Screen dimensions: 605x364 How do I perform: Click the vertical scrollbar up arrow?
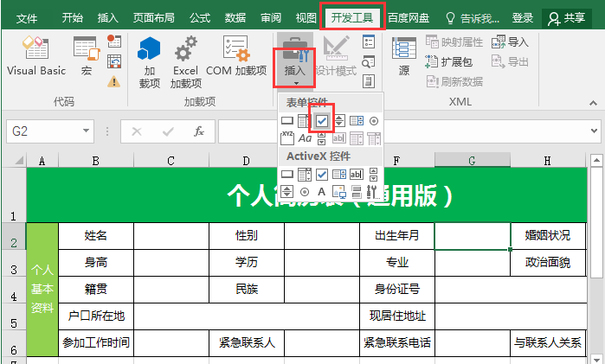tap(596, 160)
